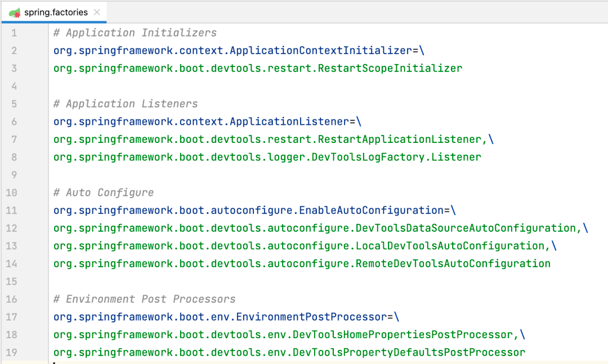
Task: Click line number 4 in the gutter
Action: point(14,86)
